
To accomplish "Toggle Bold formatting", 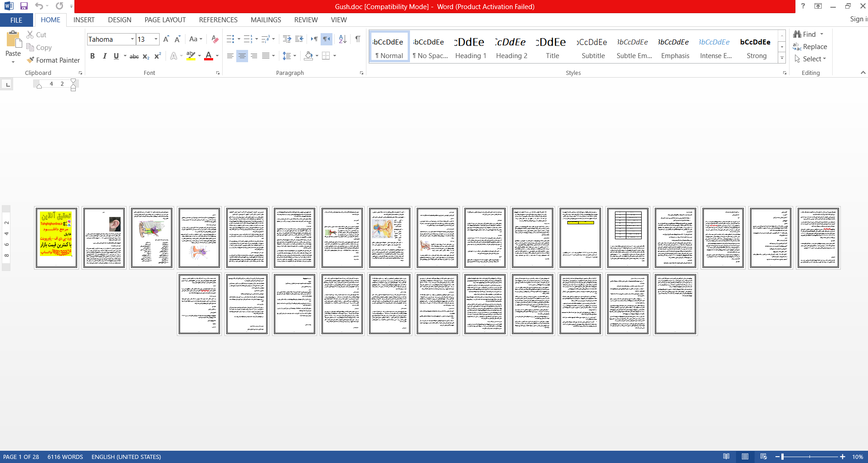I will coord(93,56).
